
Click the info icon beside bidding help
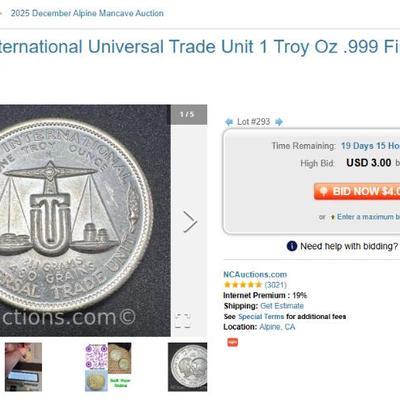click(x=292, y=246)
